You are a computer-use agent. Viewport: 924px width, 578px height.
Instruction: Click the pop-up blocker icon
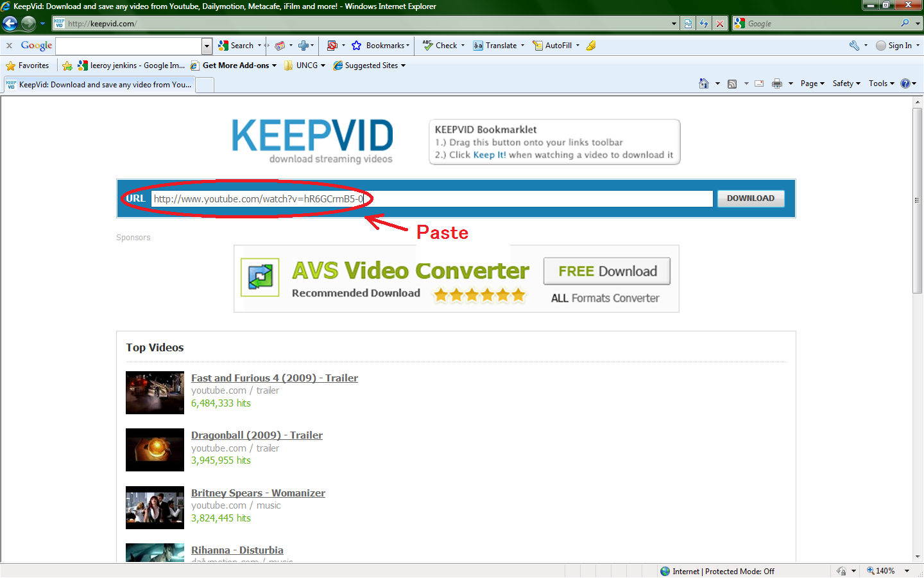(x=332, y=46)
